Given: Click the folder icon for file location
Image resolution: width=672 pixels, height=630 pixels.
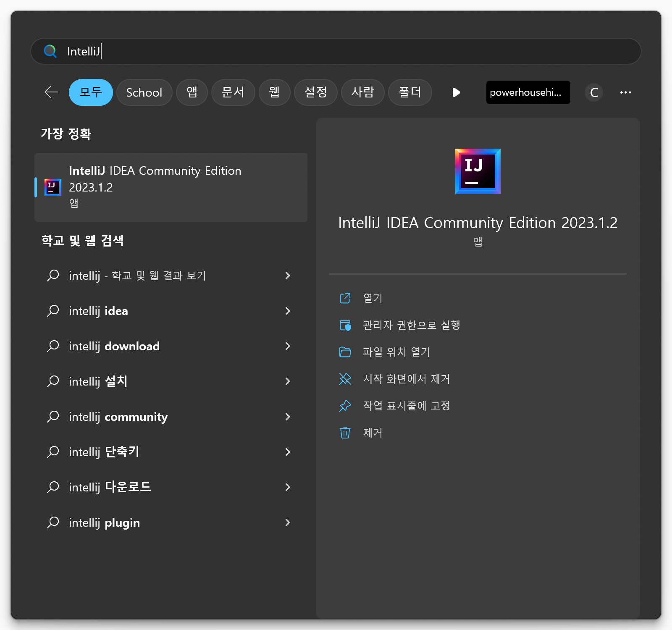Looking at the screenshot, I should pos(345,352).
